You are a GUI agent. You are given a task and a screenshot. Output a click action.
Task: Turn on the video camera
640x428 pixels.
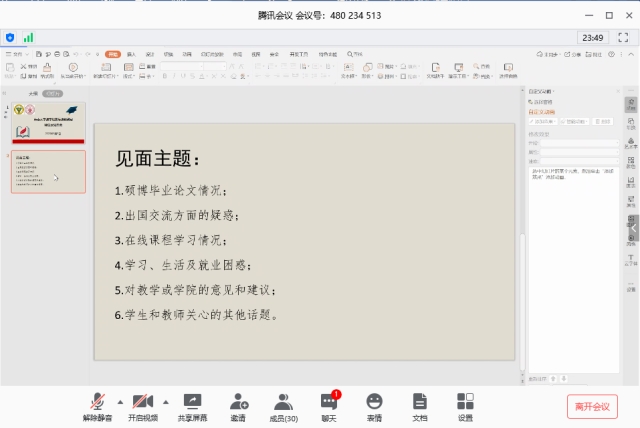[143, 402]
